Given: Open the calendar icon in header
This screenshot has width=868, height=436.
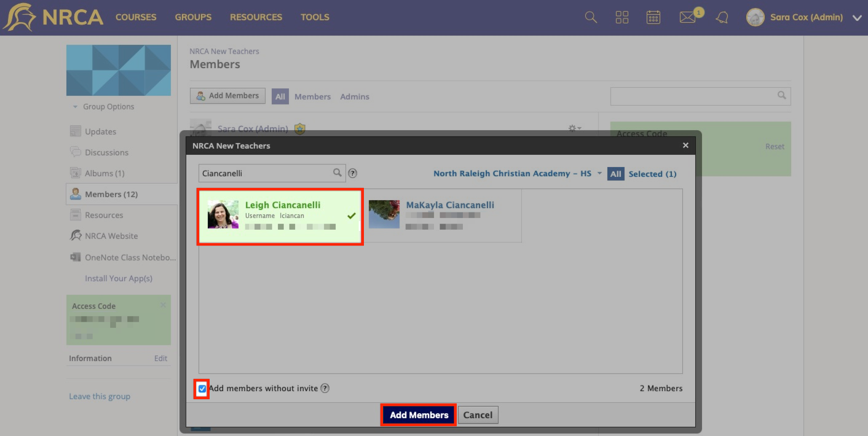Looking at the screenshot, I should click(x=653, y=17).
